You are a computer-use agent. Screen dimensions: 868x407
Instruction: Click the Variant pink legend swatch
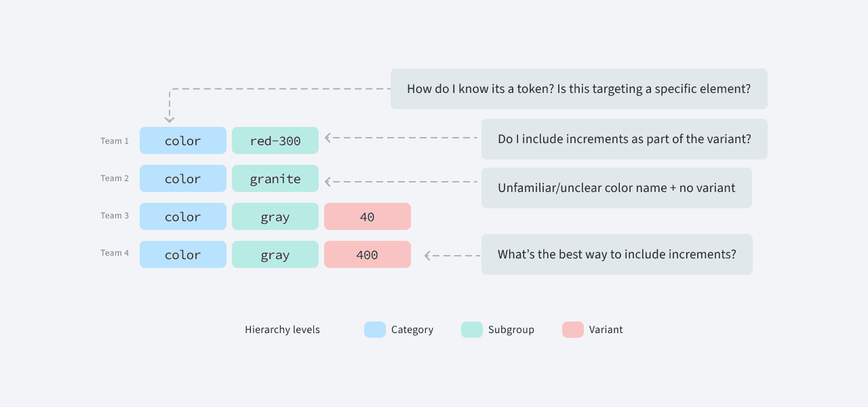(573, 330)
